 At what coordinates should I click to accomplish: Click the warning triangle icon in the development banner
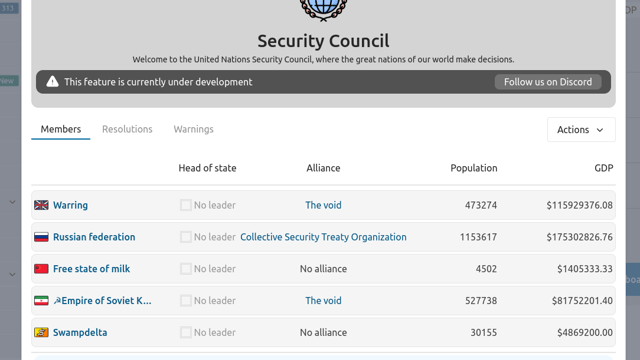[52, 82]
